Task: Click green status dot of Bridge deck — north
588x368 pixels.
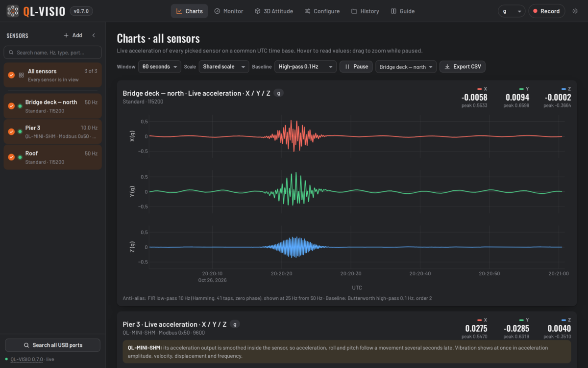Action: 20,106
